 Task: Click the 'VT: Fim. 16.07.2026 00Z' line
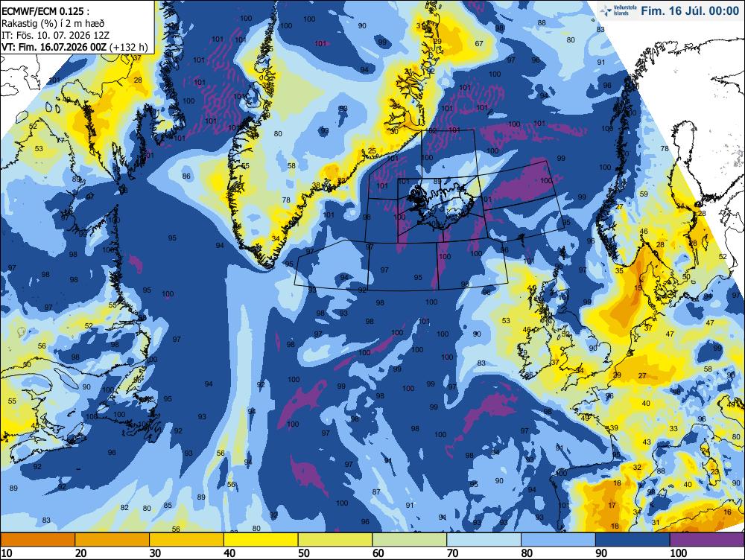click(74, 47)
